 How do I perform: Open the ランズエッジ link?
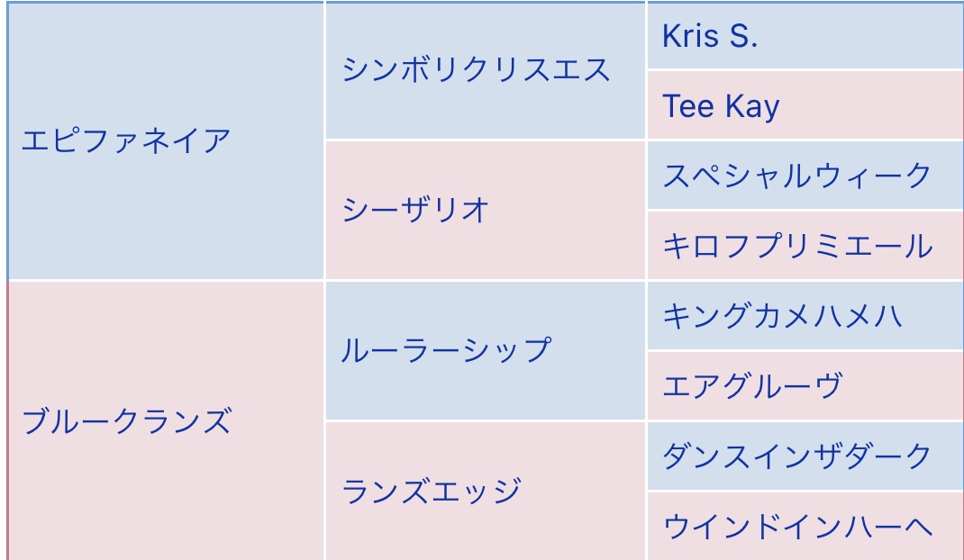tap(431, 492)
